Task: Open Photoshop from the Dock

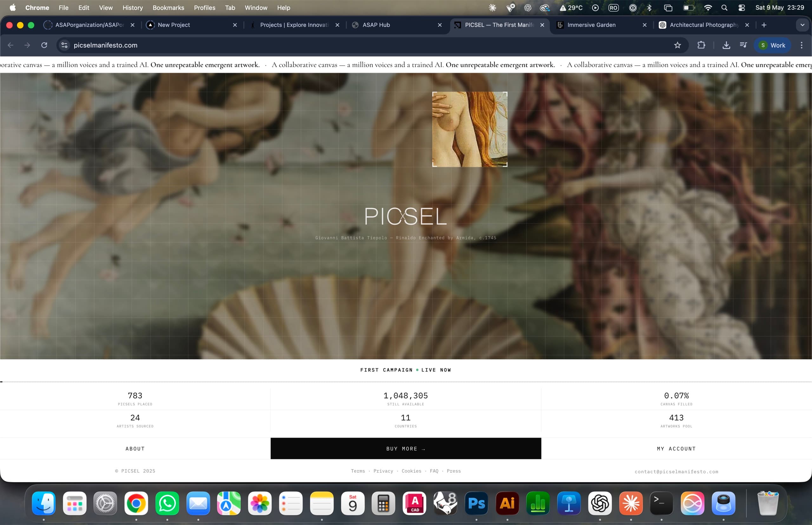Action: (x=476, y=503)
